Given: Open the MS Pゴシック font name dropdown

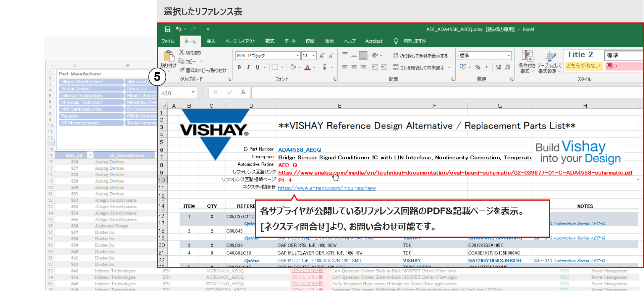Looking at the screenshot, I should 298,56.
